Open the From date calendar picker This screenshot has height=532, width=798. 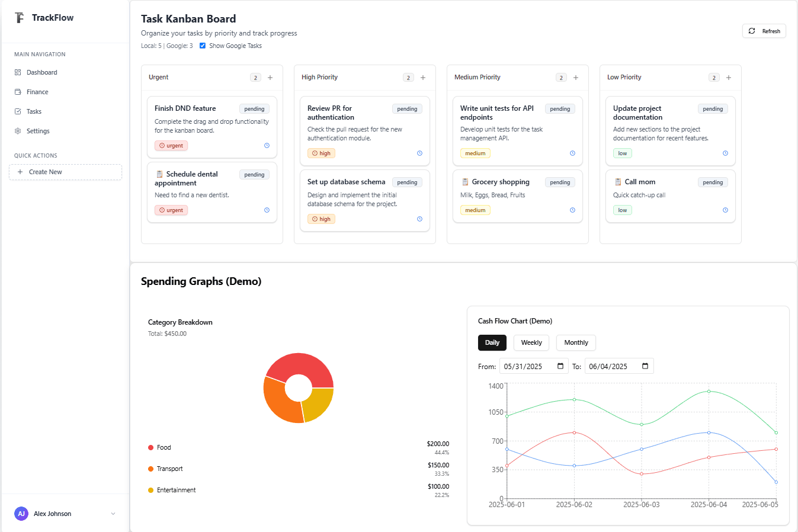click(560, 366)
